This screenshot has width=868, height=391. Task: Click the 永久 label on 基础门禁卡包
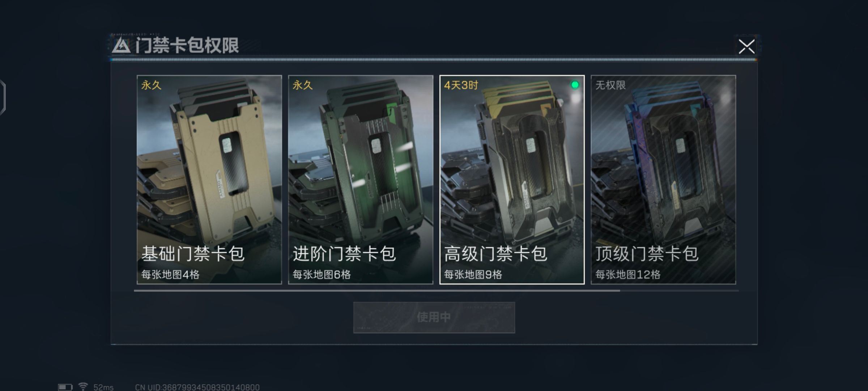point(151,85)
